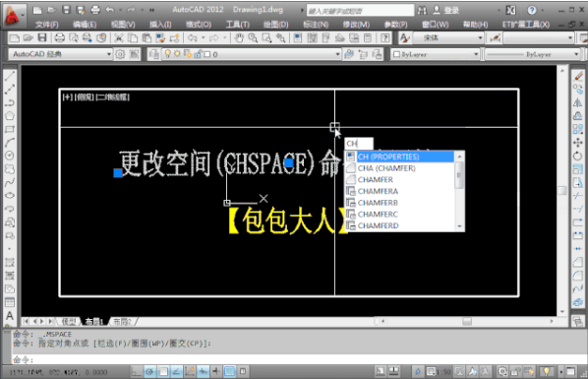
Task: Select the Array tool
Action: pyautogui.click(x=578, y=129)
